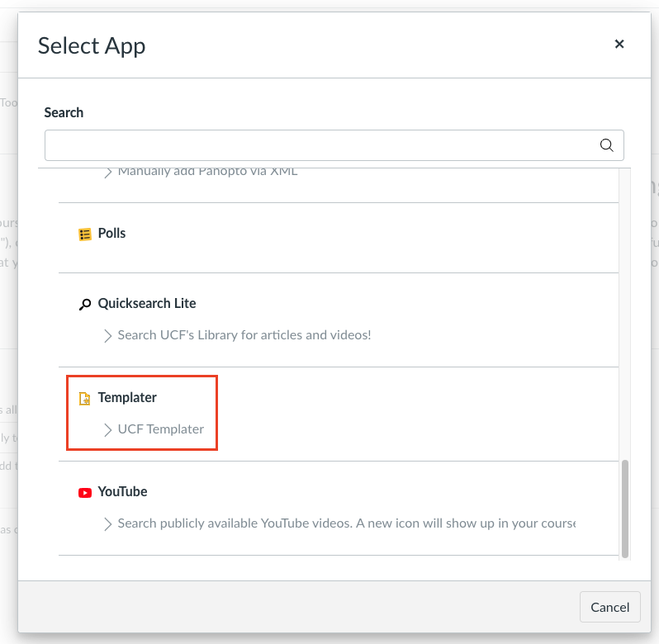Click the Quicksearch Lite magnifier icon
Viewport: 659px width, 644px height.
coord(85,304)
